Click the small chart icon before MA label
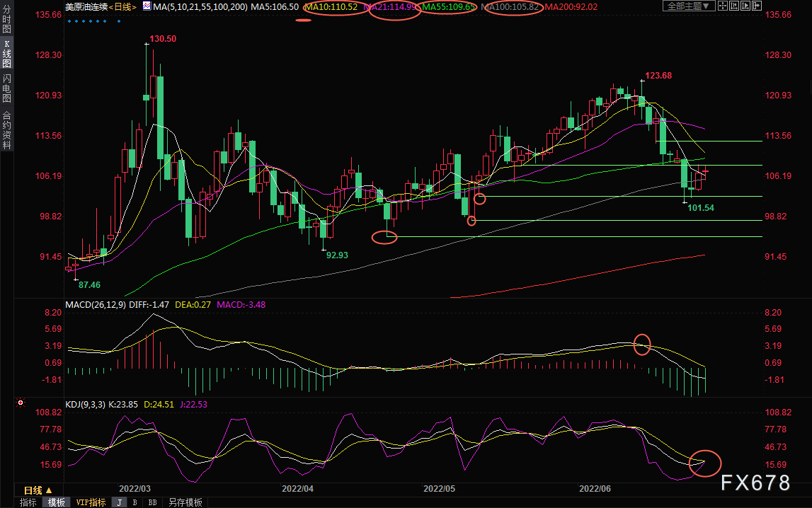The image size is (812, 508). [147, 6]
